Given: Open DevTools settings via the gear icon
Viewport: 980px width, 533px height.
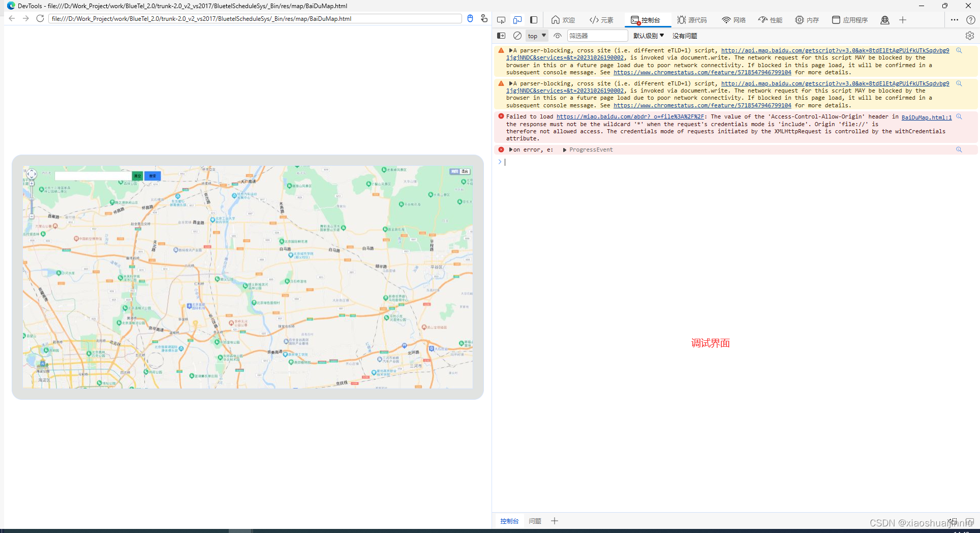Looking at the screenshot, I should (970, 36).
